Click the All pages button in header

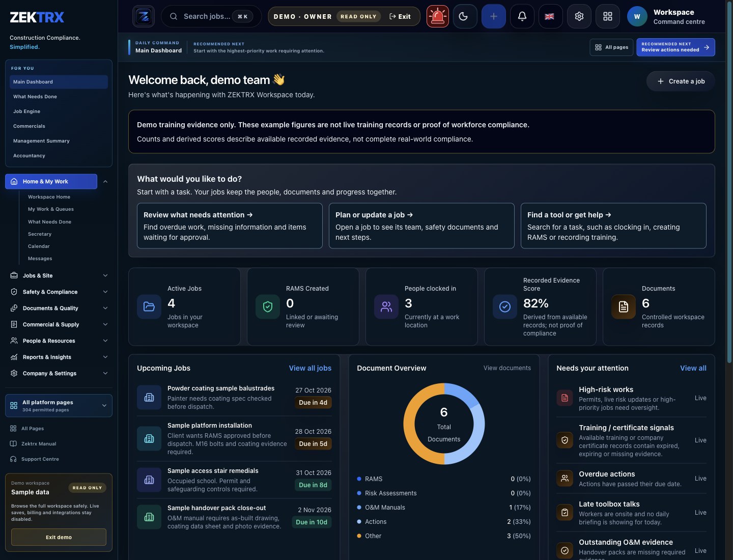(612, 47)
